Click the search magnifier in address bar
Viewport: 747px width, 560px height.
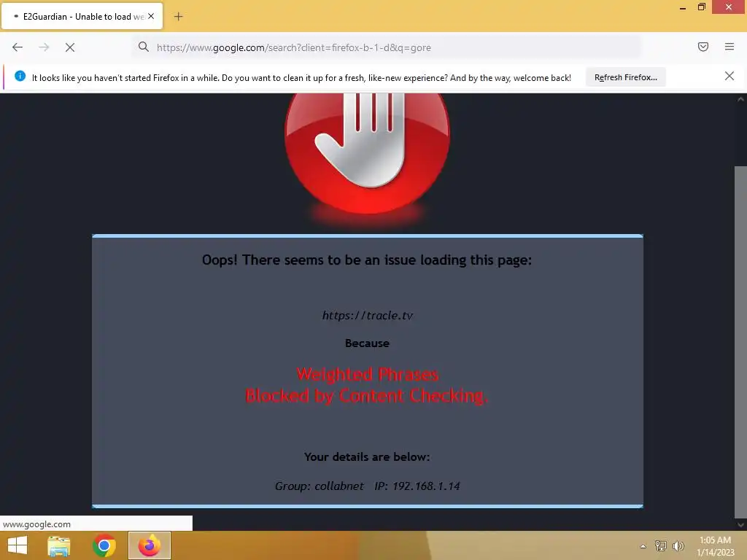click(144, 47)
